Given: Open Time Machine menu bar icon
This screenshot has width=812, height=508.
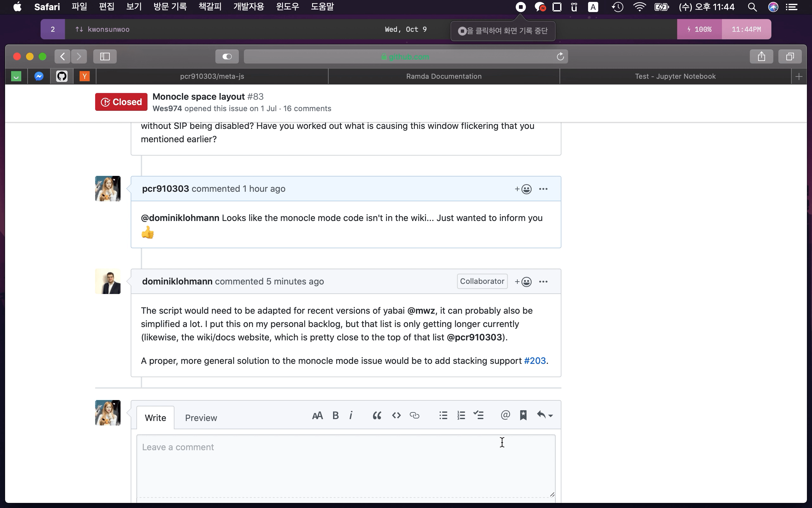Looking at the screenshot, I should pos(617,7).
